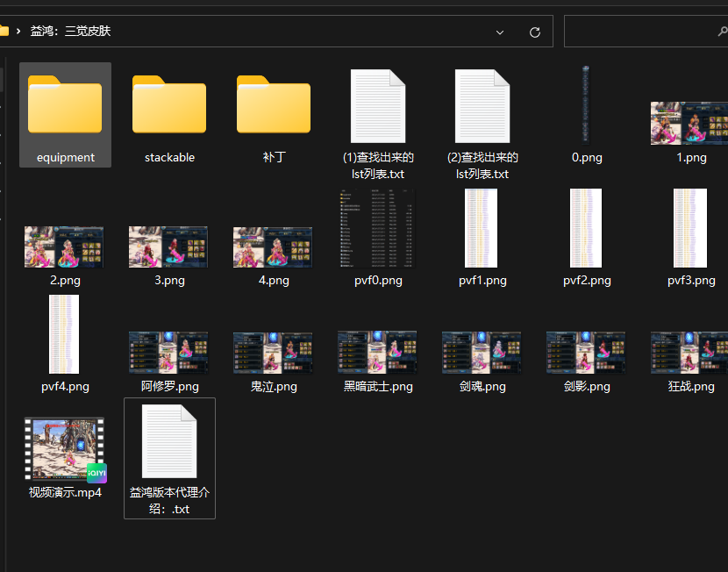
Task: Open the stackable folder icon
Action: 169,104
